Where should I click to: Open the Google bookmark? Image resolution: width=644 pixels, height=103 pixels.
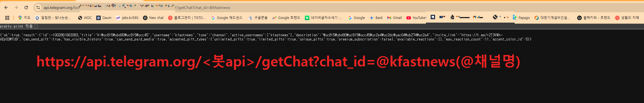pos(356,18)
